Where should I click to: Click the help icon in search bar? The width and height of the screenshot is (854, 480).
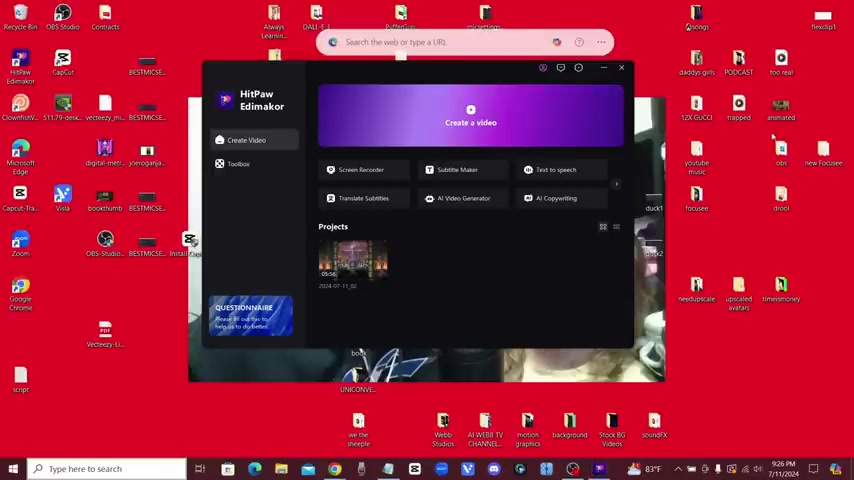[x=579, y=42]
